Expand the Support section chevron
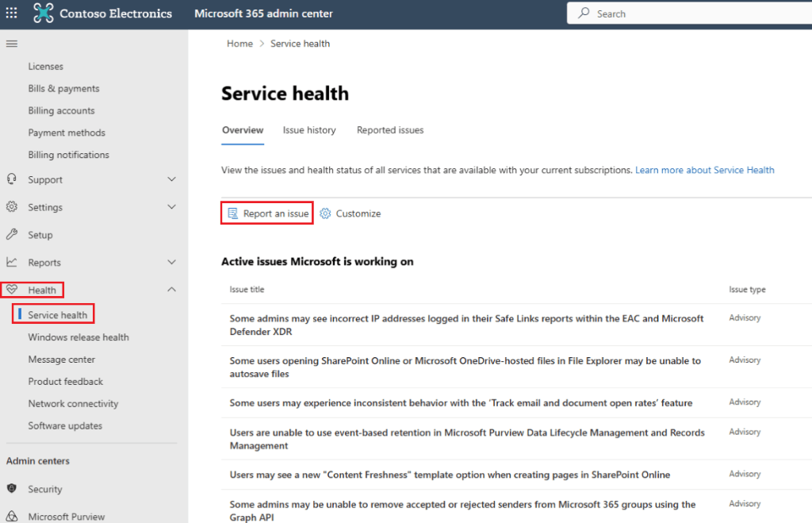This screenshot has width=812, height=523. [x=172, y=179]
